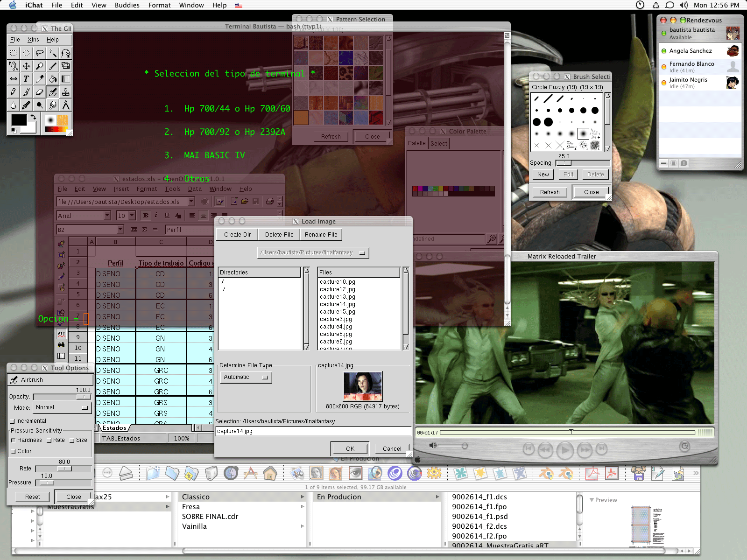Click the Rename File button
This screenshot has height=560, width=747.
[321, 235]
